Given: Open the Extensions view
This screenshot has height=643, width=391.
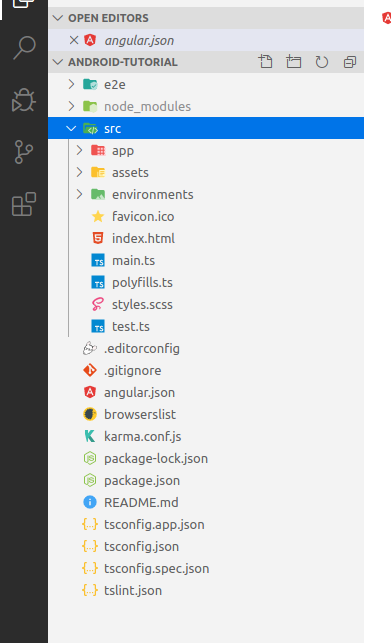Looking at the screenshot, I should (x=24, y=204).
